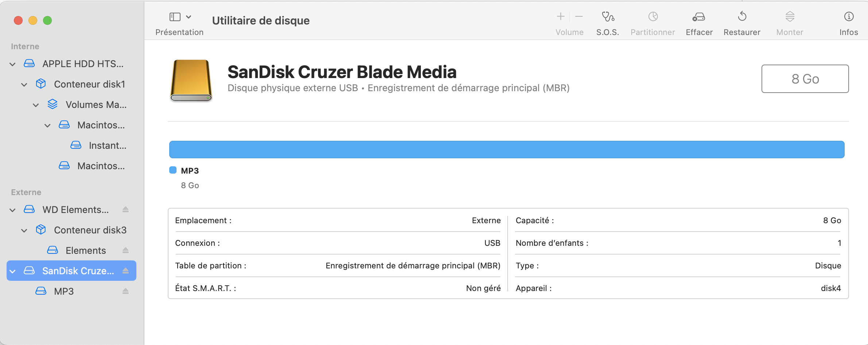Screen dimensions: 868x345
Task: Click the large SanDisk drive image
Action: point(191,80)
